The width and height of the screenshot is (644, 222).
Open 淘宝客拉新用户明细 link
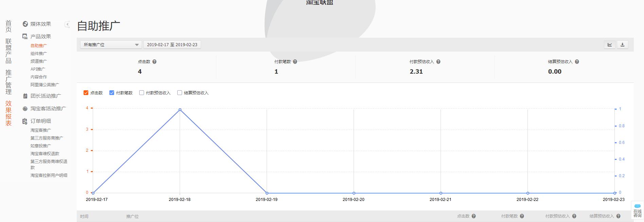[x=49, y=175]
